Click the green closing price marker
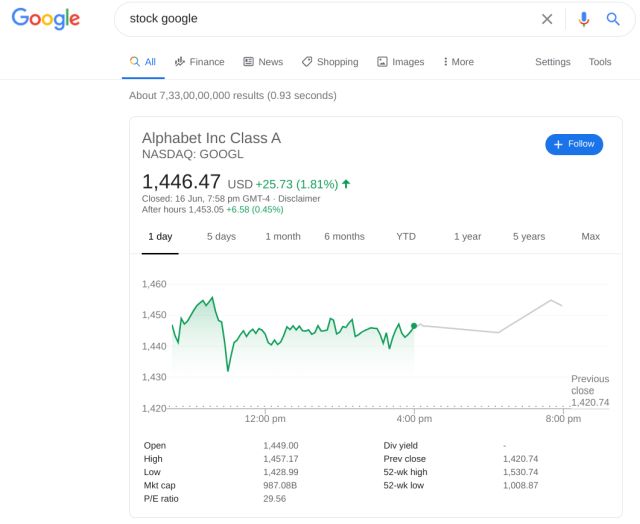 tap(414, 326)
